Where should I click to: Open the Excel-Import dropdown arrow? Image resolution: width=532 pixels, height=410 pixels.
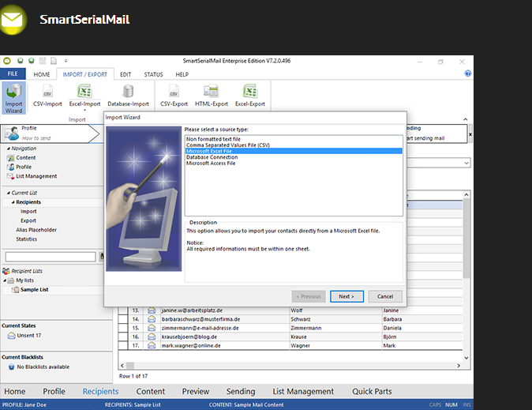(84, 110)
